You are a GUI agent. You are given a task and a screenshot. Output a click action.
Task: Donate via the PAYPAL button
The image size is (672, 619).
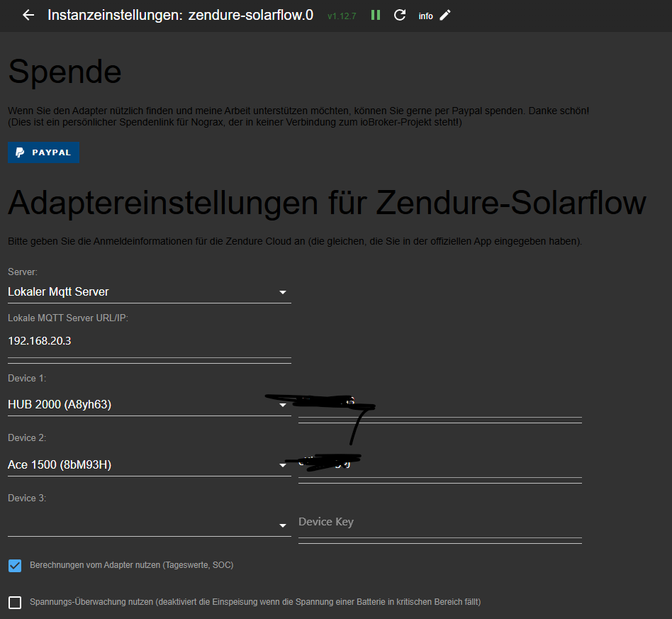(43, 152)
